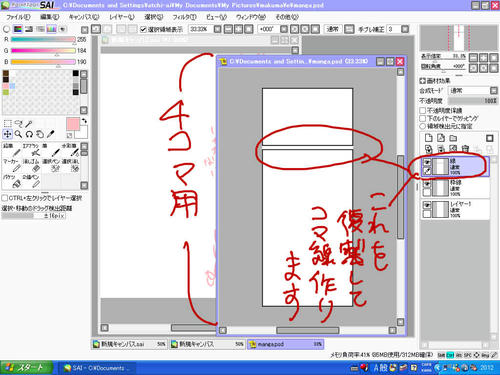Open the zoom percentage dropdown in toolbar
The width and height of the screenshot is (500, 375).
[217, 29]
